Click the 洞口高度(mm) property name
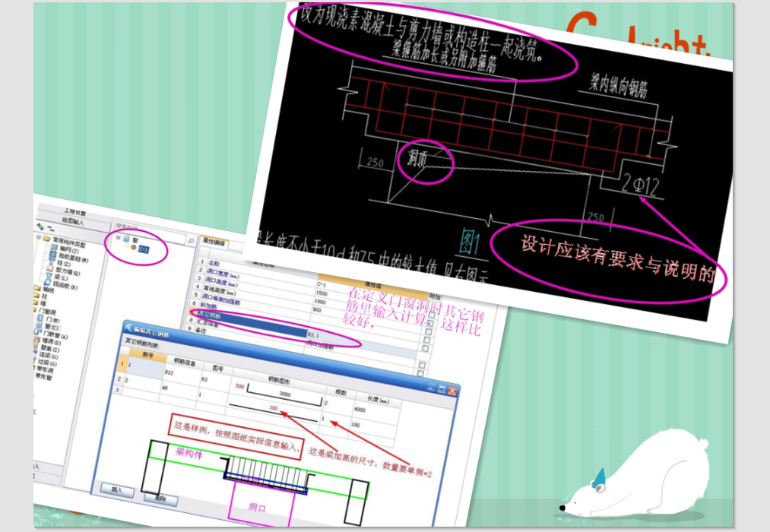This screenshot has height=532, width=770. tap(221, 282)
